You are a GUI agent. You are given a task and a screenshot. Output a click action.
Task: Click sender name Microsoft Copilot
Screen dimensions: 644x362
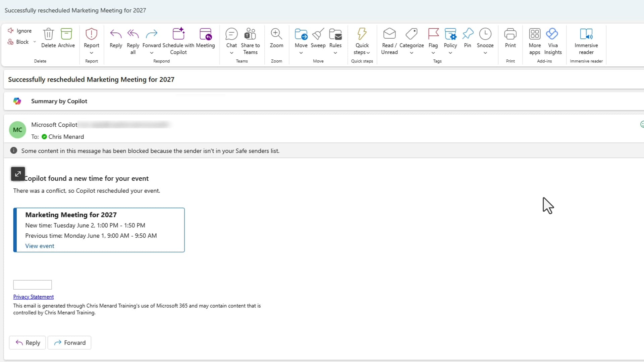[54, 125]
